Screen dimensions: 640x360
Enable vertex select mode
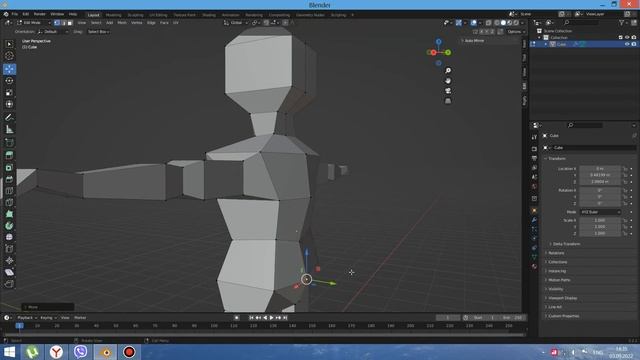click(x=57, y=23)
